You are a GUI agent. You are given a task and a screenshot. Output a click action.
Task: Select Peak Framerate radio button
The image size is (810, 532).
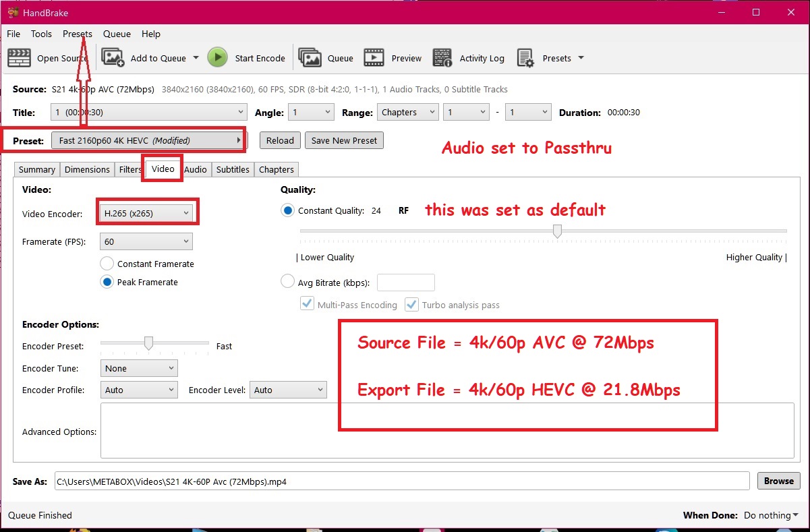pos(107,282)
